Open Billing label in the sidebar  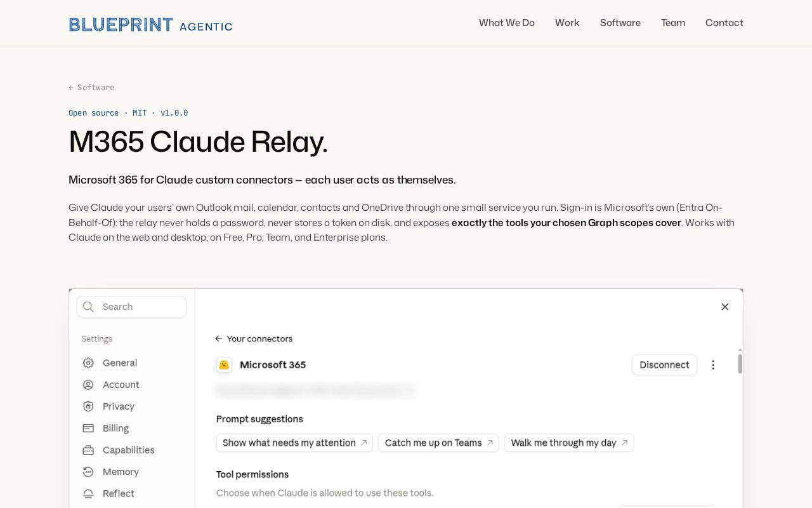point(116,429)
